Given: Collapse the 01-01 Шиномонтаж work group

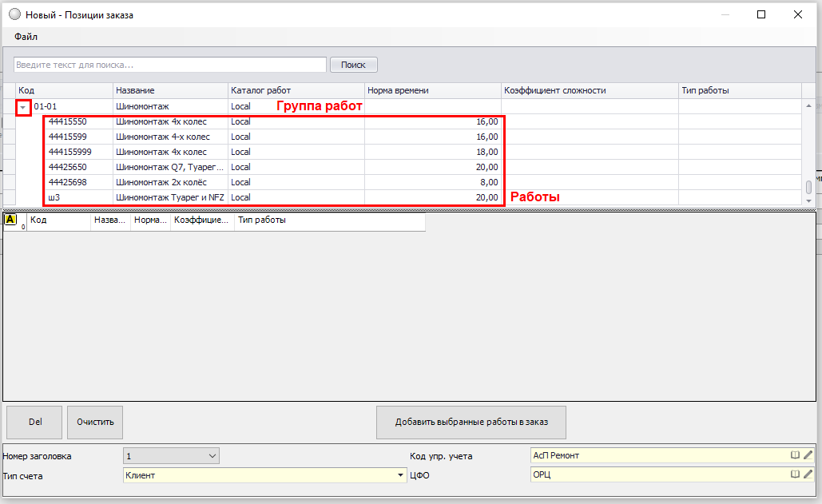Looking at the screenshot, I should point(22,106).
